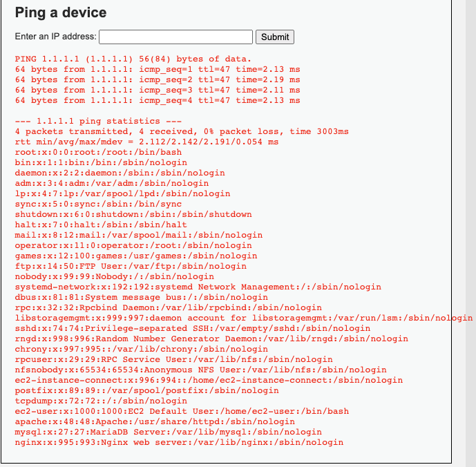
Task: Focus the IP address input field
Action: [x=175, y=37]
